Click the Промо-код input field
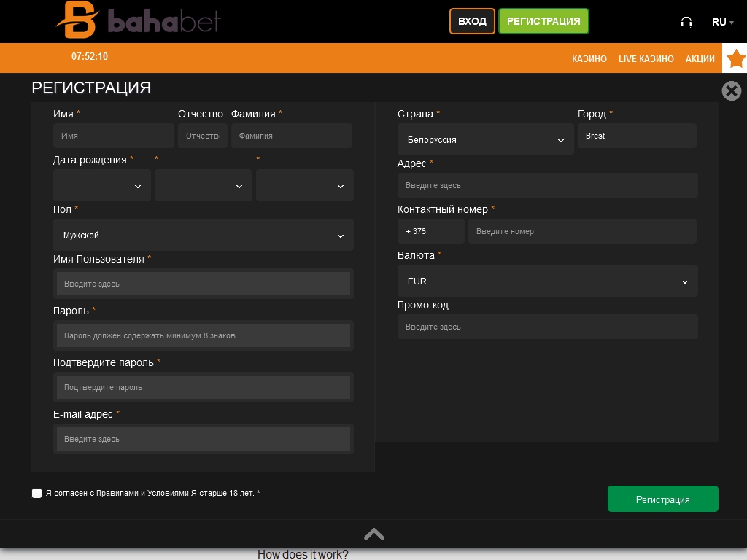The width and height of the screenshot is (747, 560). (x=547, y=327)
